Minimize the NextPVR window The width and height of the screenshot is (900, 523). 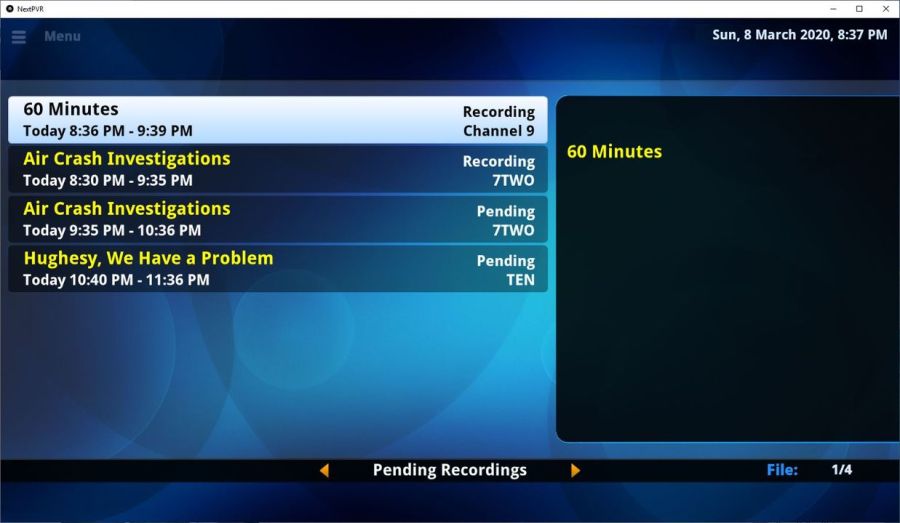tap(832, 8)
